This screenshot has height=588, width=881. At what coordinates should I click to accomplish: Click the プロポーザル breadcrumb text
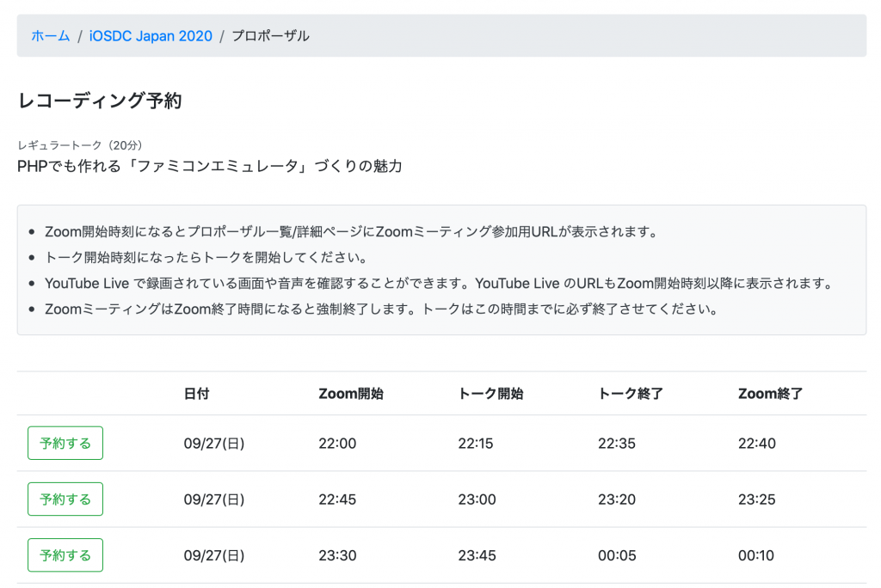[x=270, y=36]
